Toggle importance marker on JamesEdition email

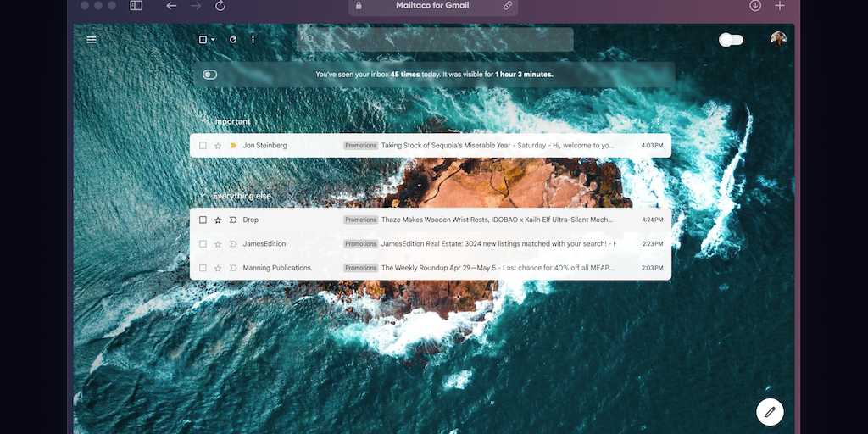coord(233,244)
